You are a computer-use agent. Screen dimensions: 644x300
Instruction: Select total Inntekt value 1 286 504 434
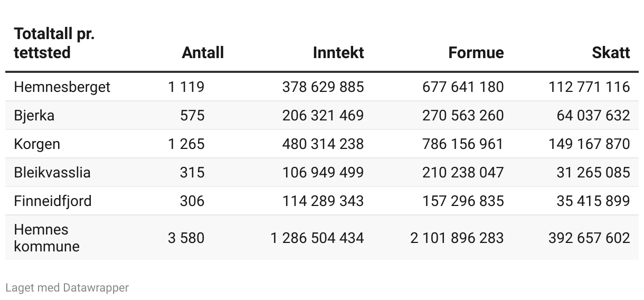pos(317,238)
